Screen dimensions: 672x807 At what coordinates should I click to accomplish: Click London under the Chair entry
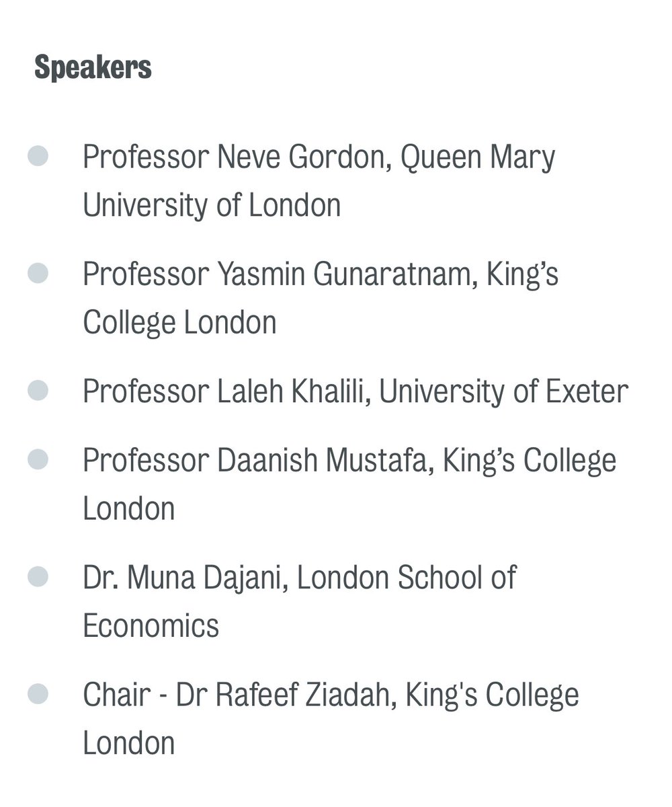pyautogui.click(x=128, y=742)
